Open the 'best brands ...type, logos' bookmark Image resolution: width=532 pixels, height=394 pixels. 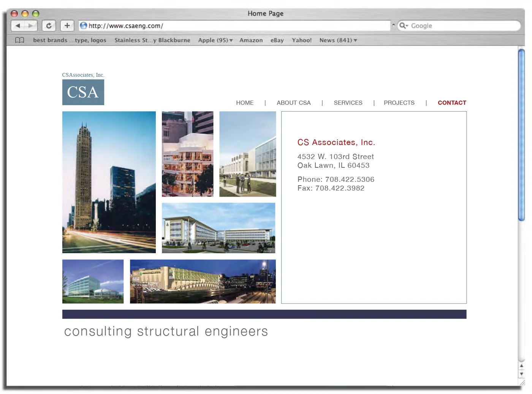(70, 40)
